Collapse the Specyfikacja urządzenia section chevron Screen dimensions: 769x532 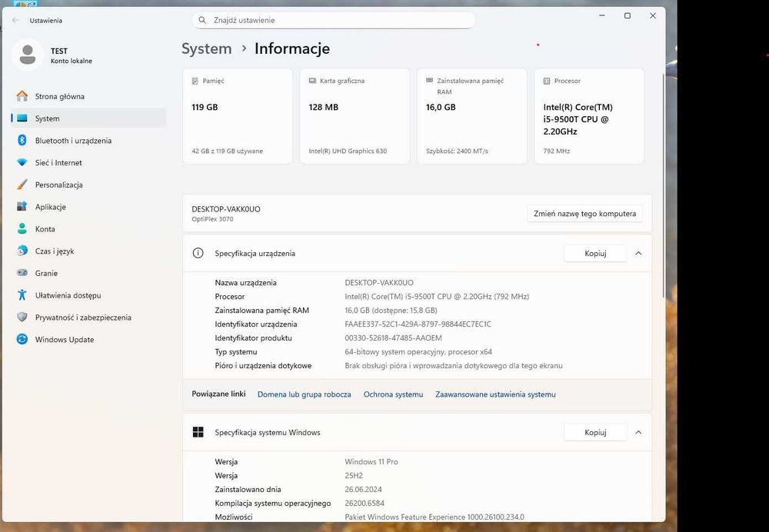pyautogui.click(x=638, y=254)
